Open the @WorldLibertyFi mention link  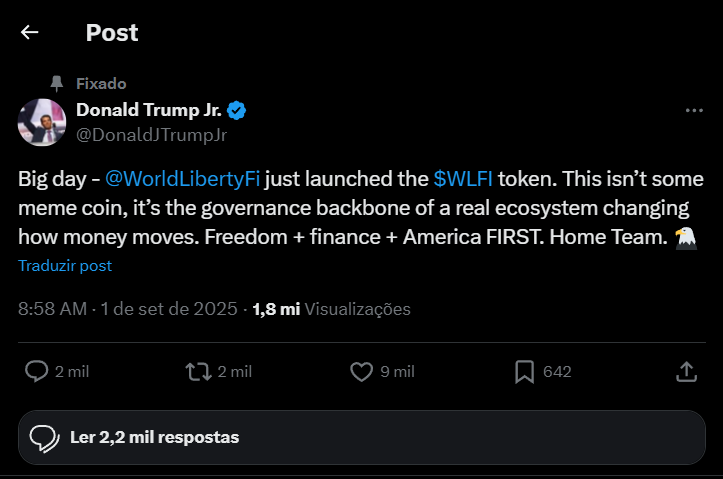pos(182,179)
